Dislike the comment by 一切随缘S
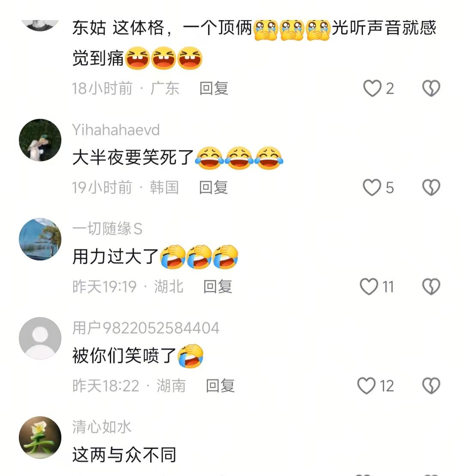 [431, 287]
